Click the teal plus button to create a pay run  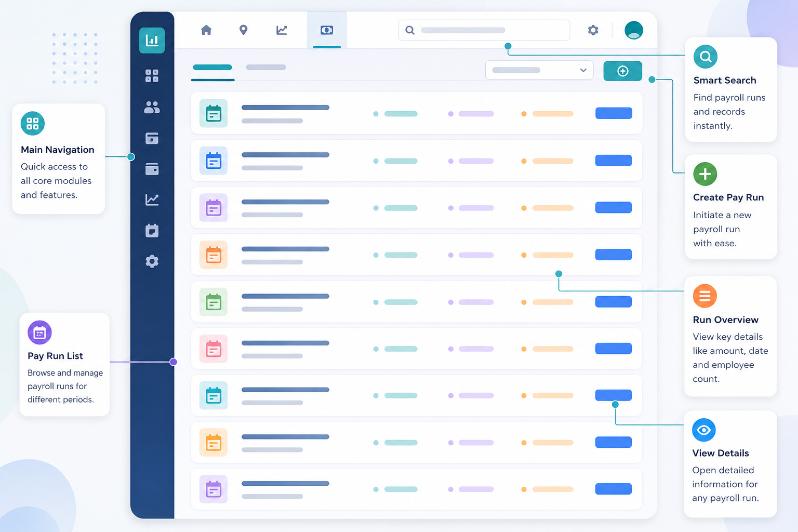[622, 71]
